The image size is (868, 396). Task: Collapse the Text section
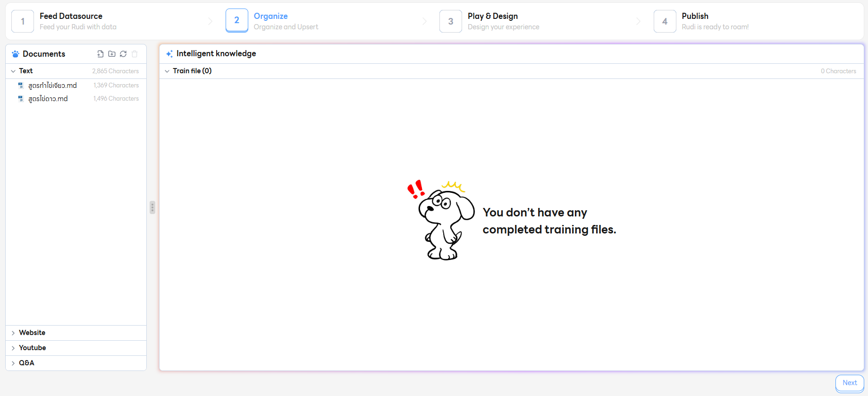(13, 71)
